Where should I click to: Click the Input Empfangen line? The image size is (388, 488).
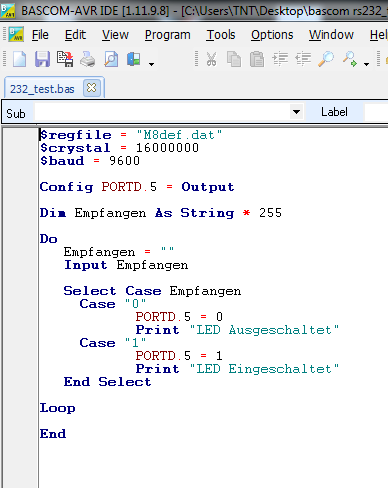pyautogui.click(x=126, y=265)
